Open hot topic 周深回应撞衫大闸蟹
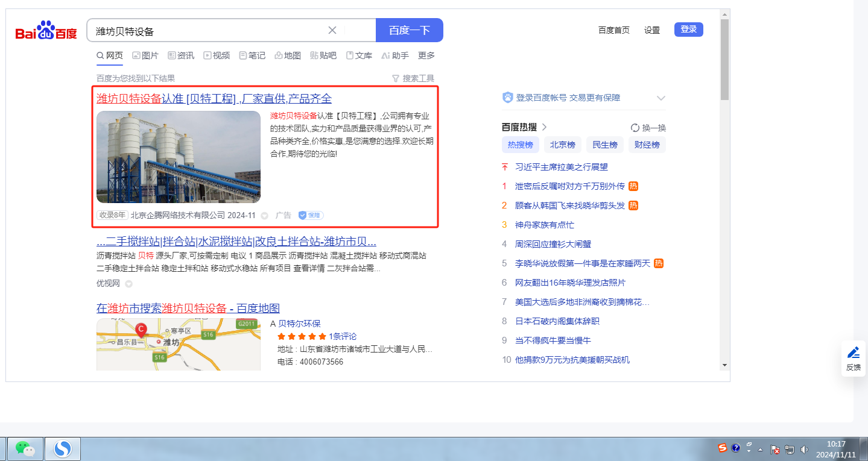The image size is (868, 461). [553, 244]
